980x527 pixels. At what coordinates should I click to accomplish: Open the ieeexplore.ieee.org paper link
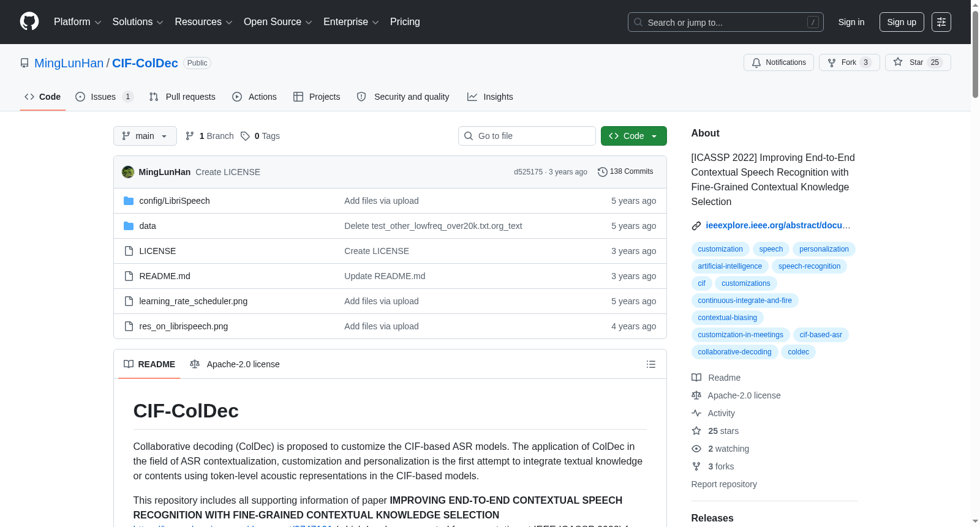click(778, 226)
